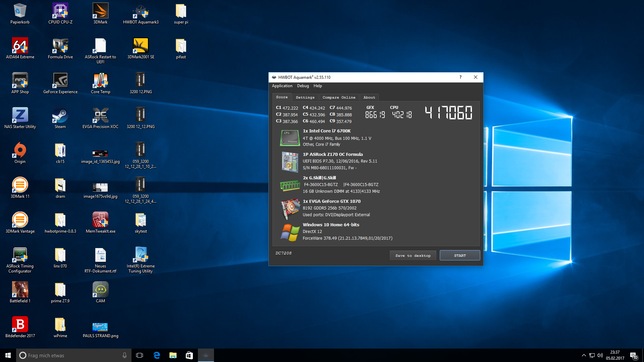Select the Battlefield 1 shortcut

coord(20,293)
